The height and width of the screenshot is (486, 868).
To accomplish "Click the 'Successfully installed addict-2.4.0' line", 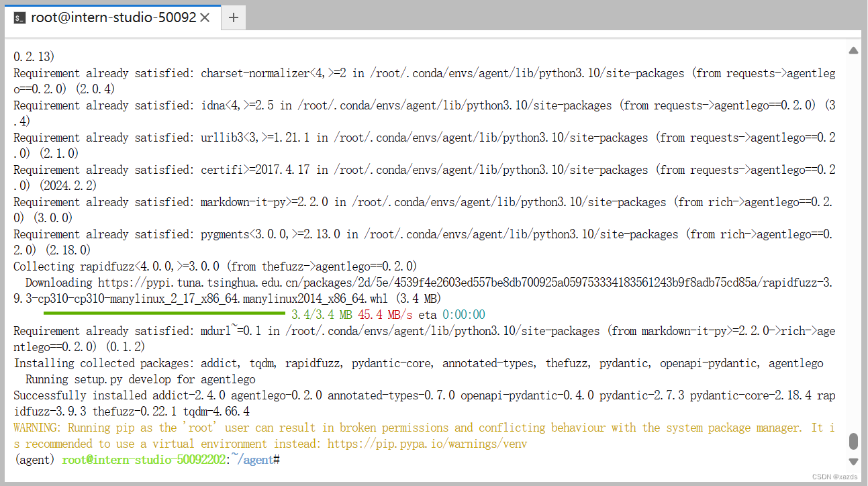I will click(x=424, y=395).
